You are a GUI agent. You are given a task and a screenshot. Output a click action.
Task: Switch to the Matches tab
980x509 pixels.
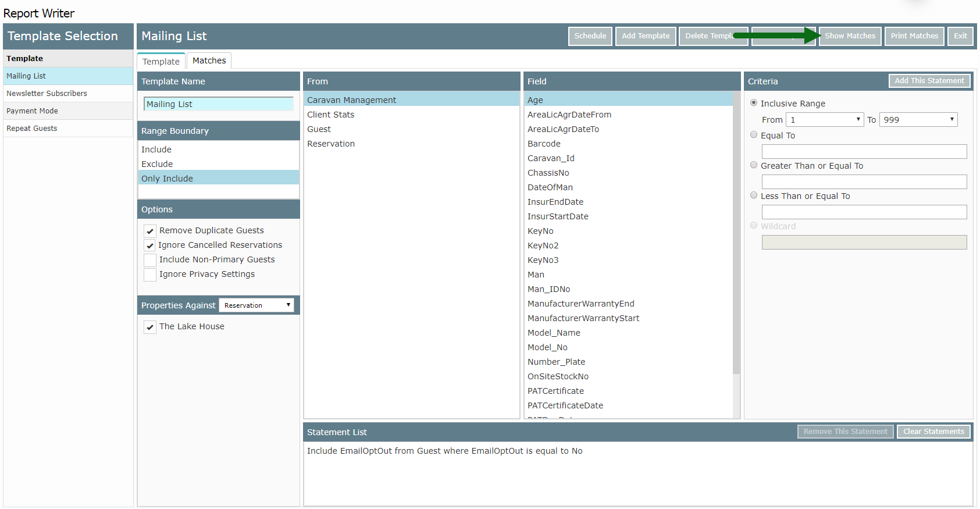tap(209, 60)
